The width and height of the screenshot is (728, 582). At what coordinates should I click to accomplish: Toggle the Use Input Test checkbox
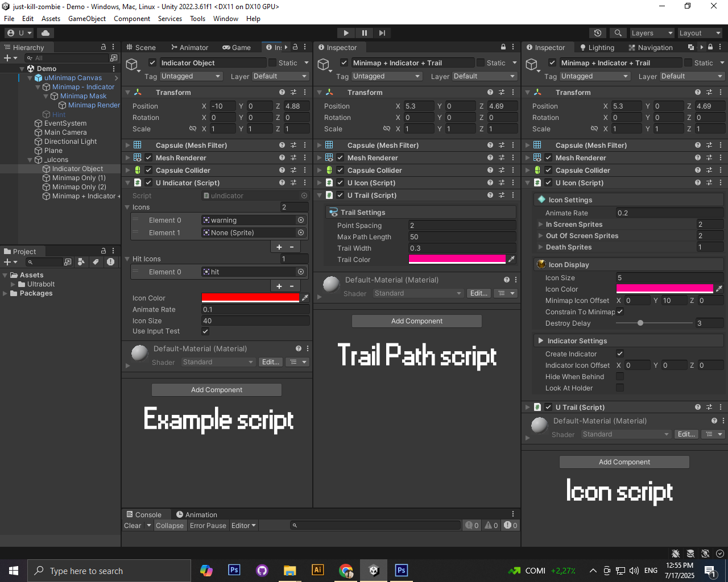pyautogui.click(x=205, y=331)
